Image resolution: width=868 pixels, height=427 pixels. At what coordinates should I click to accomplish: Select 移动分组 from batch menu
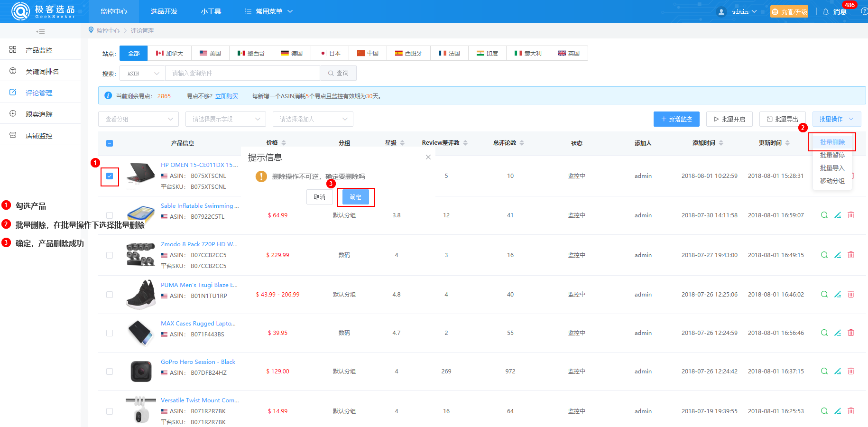(832, 181)
